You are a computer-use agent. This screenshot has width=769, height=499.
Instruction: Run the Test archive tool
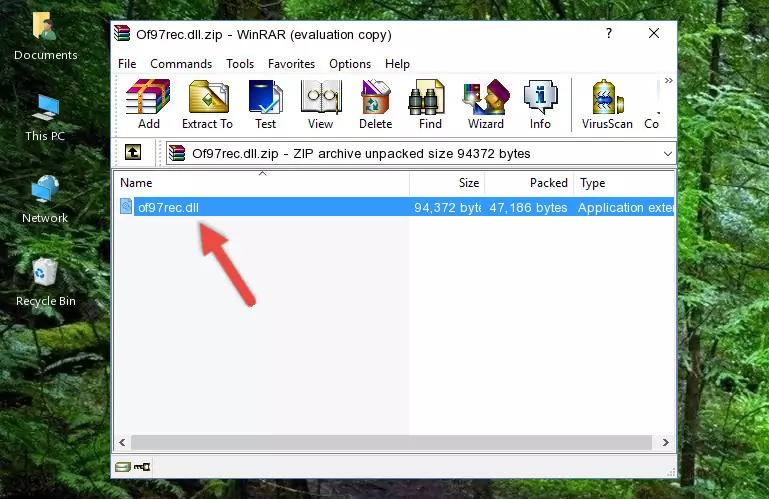coord(265,104)
